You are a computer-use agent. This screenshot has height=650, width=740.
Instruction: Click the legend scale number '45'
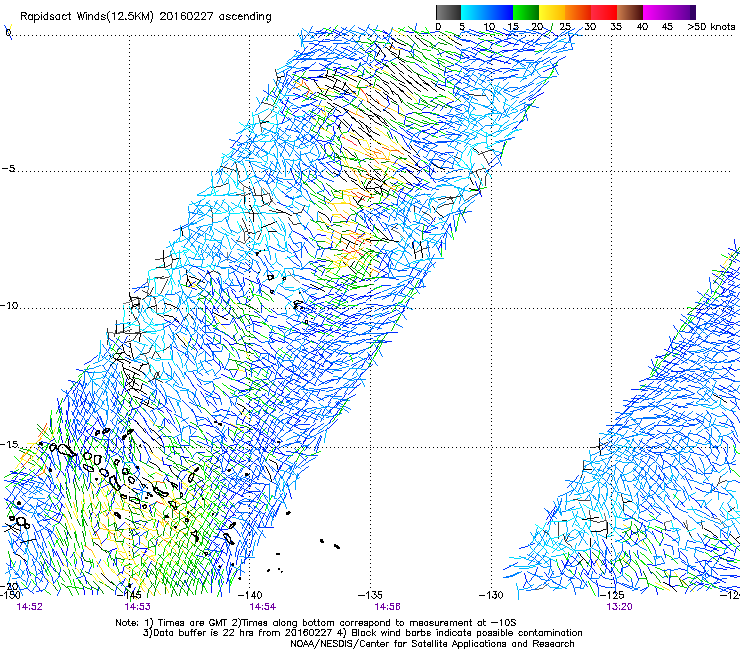coord(667,27)
